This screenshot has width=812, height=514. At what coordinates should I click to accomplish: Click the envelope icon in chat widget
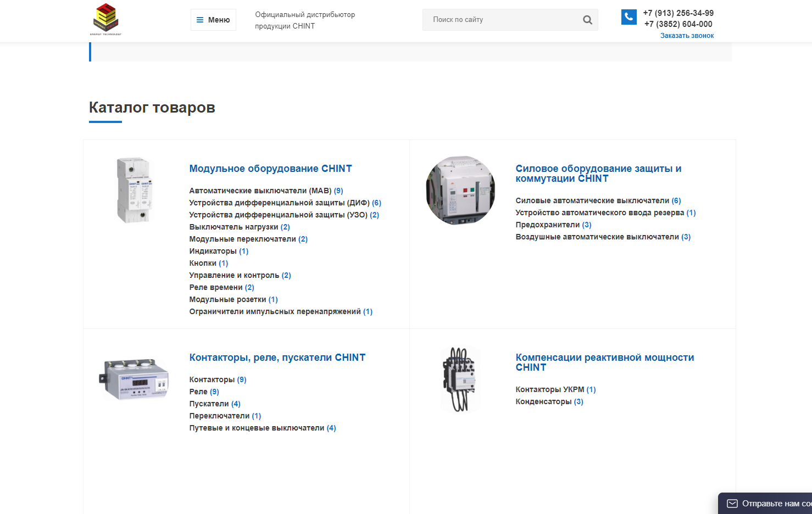click(732, 504)
